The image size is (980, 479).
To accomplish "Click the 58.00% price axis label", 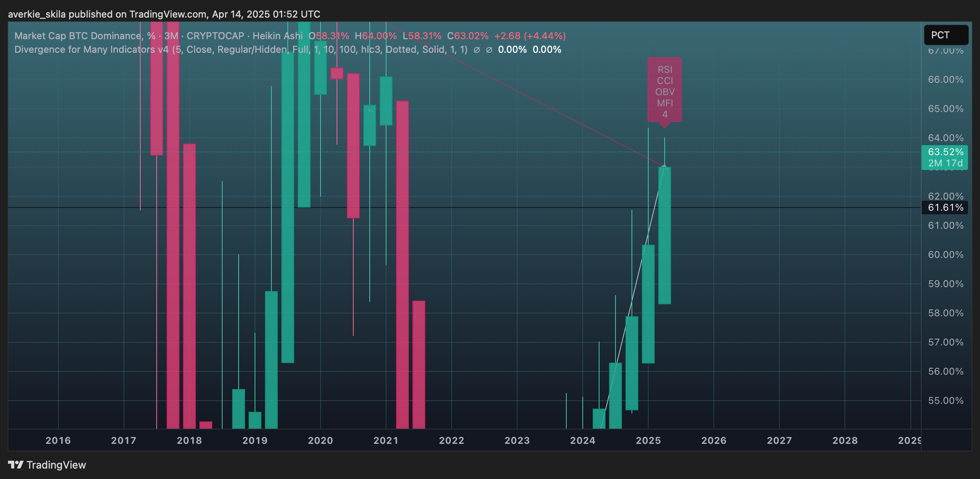I will pos(946,313).
